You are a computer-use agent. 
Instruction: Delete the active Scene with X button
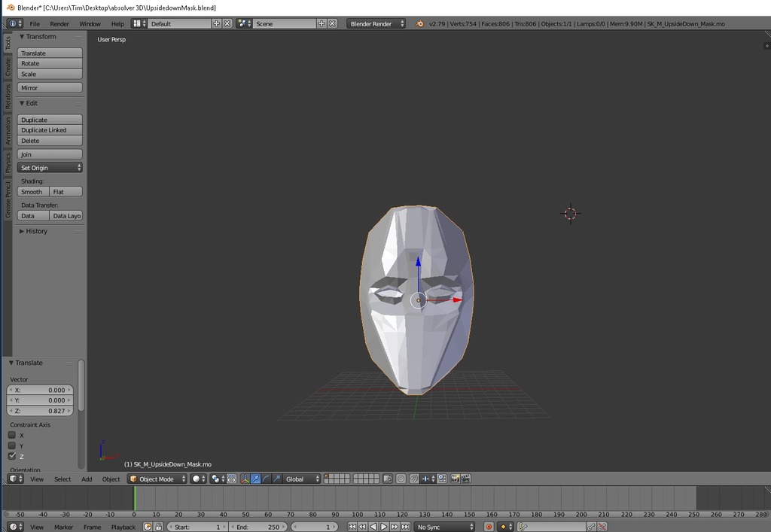333,23
